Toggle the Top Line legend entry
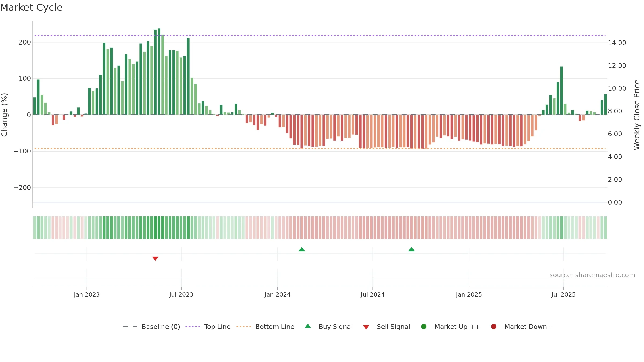Screen dimensions: 644x362 [208, 327]
